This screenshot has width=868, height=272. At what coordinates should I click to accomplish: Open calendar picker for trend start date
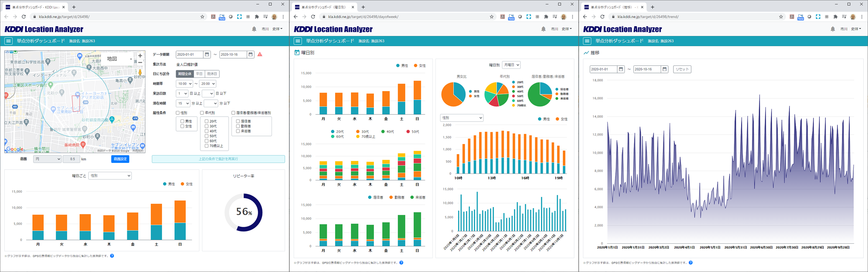point(621,69)
